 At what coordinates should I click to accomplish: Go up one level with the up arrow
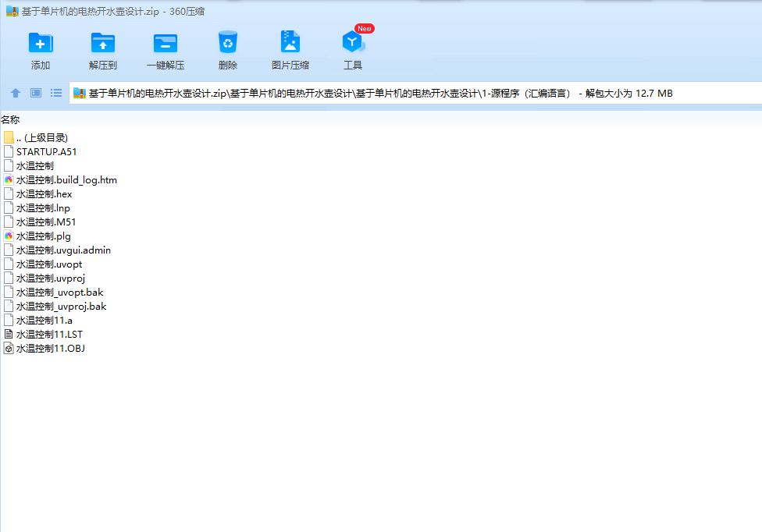(16, 93)
